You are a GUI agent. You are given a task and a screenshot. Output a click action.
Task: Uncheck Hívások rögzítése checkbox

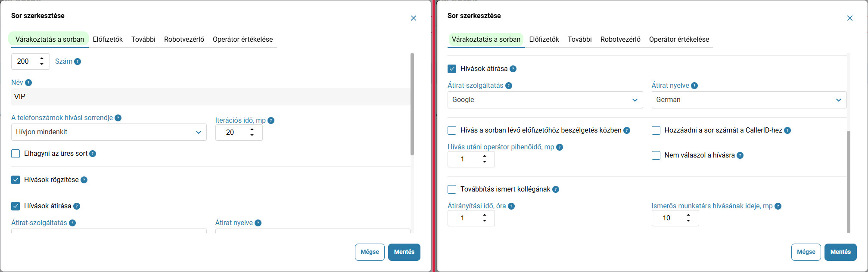[x=16, y=180]
